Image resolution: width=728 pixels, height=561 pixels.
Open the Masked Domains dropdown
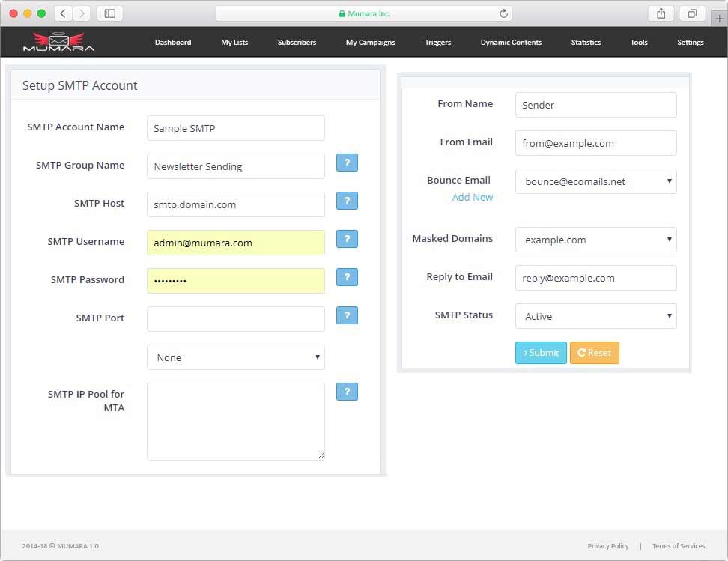point(595,240)
